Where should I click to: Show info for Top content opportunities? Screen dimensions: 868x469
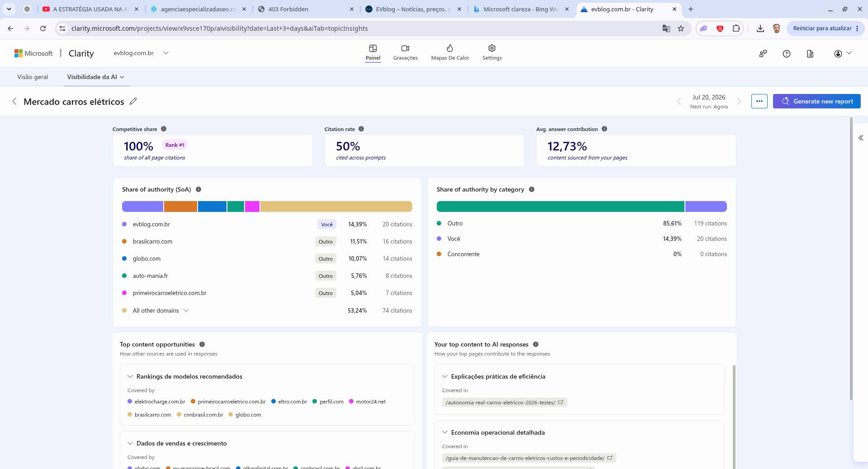click(x=202, y=344)
